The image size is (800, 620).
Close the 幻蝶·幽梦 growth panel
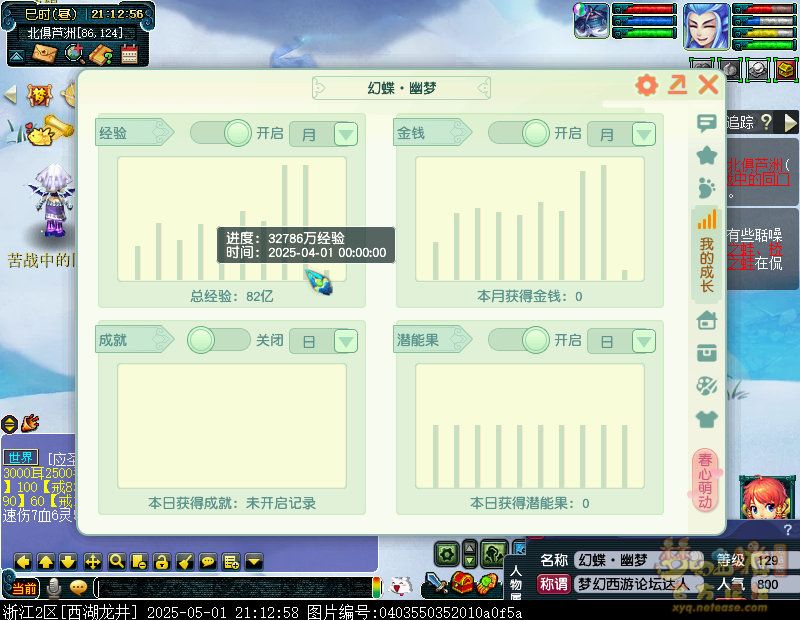coord(708,85)
